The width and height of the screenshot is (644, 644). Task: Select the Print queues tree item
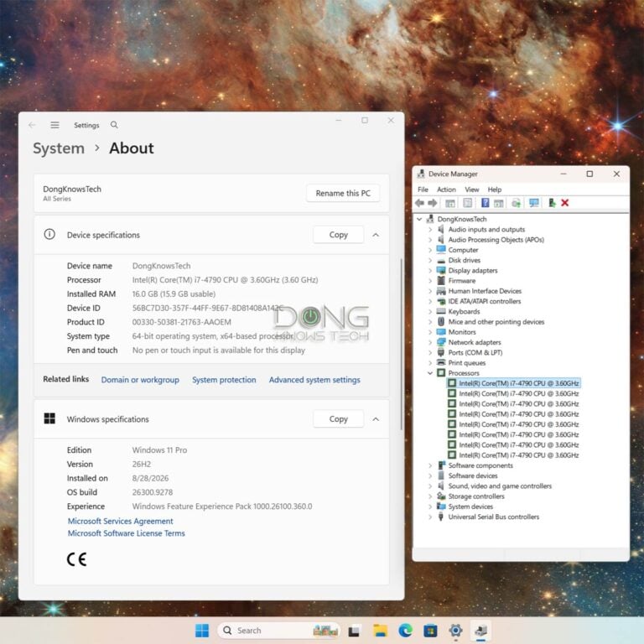(x=466, y=362)
